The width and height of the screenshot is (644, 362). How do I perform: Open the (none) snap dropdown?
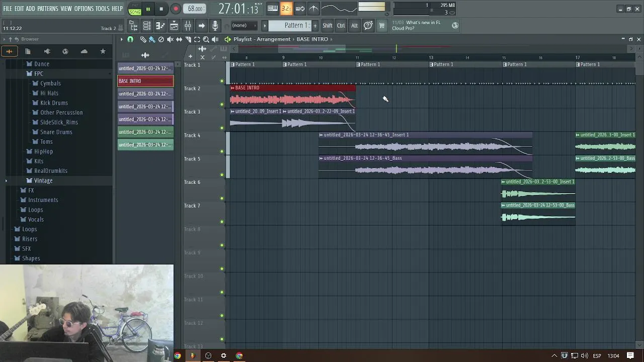(x=244, y=26)
